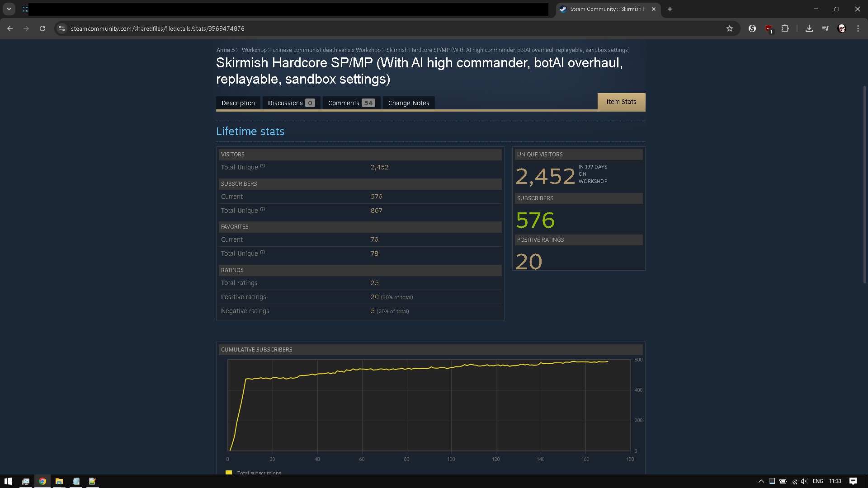
Task: Open the Chrome extensions puzzle icon
Action: click(x=785, y=28)
